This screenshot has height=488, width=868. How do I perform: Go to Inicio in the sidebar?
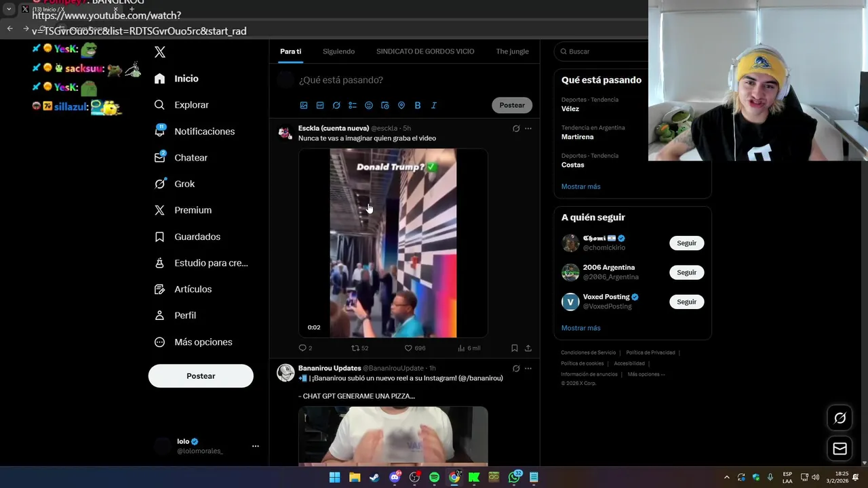(x=177, y=79)
